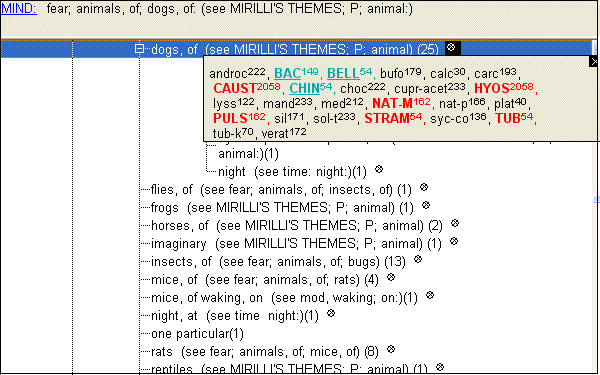Click the choc remedy entry
Screen dimensions: 600x375
tap(363, 88)
